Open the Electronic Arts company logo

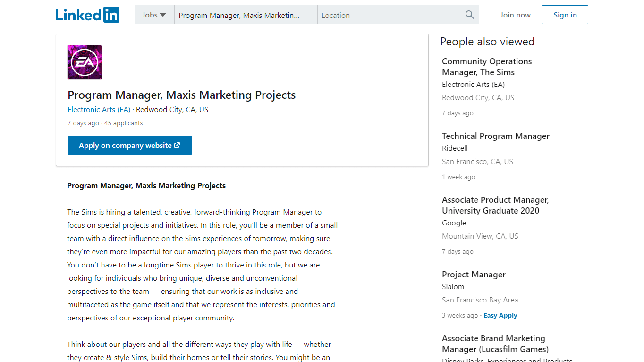click(x=85, y=62)
